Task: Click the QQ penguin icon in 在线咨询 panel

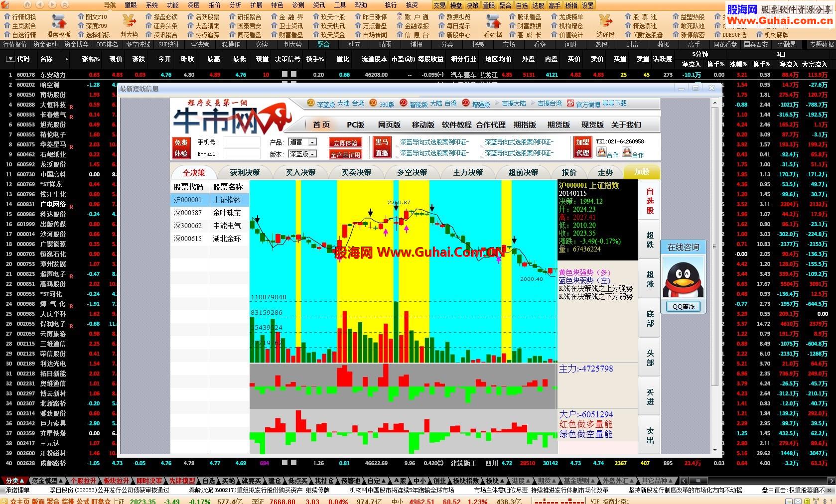Action: pos(683,278)
